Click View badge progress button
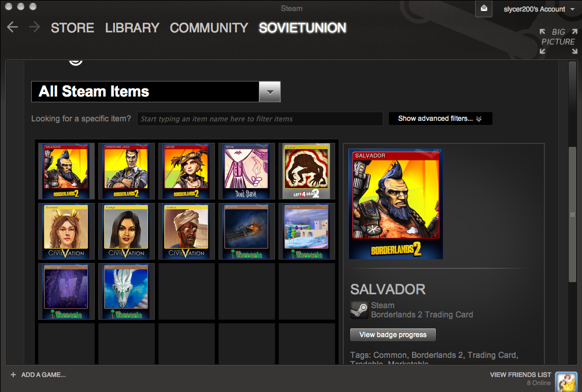 click(x=392, y=334)
